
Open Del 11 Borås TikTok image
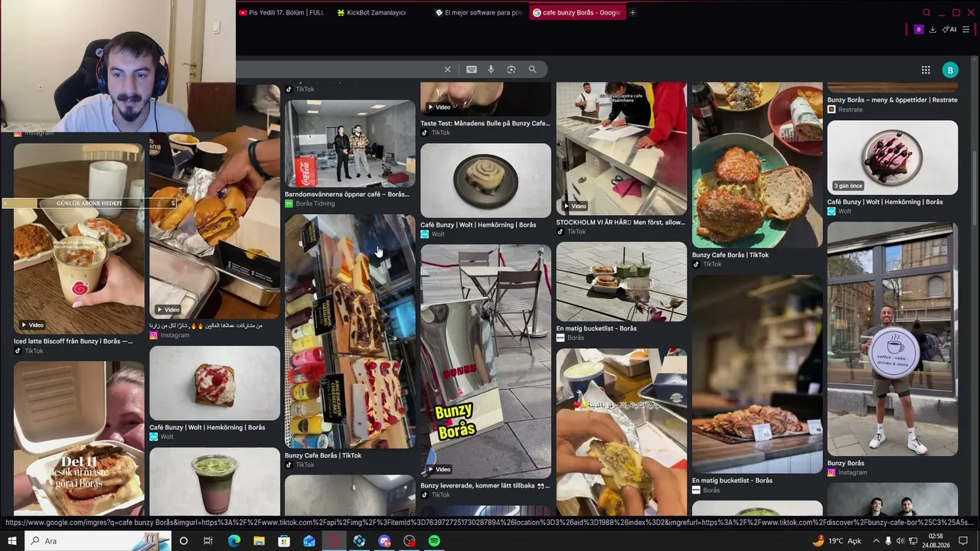click(79, 439)
